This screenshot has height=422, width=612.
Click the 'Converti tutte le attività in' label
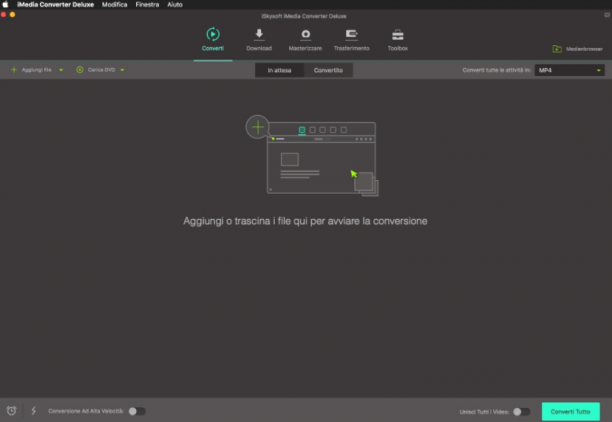click(x=496, y=70)
